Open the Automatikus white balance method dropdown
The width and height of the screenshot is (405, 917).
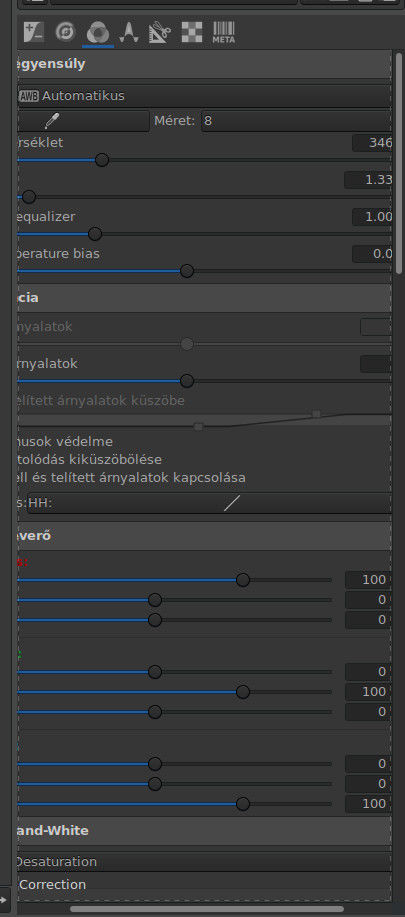(204, 96)
